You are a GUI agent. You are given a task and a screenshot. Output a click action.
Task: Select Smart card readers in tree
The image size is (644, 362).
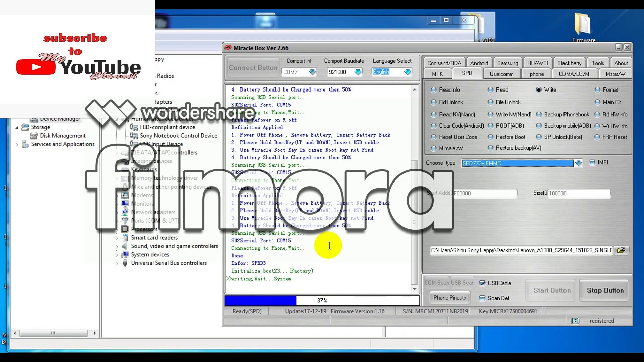tap(154, 238)
